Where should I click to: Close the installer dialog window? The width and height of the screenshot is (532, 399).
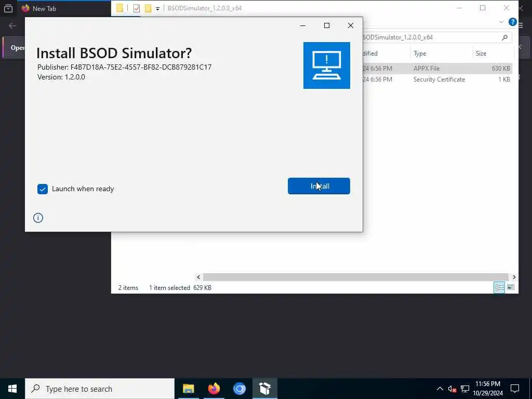tap(351, 25)
